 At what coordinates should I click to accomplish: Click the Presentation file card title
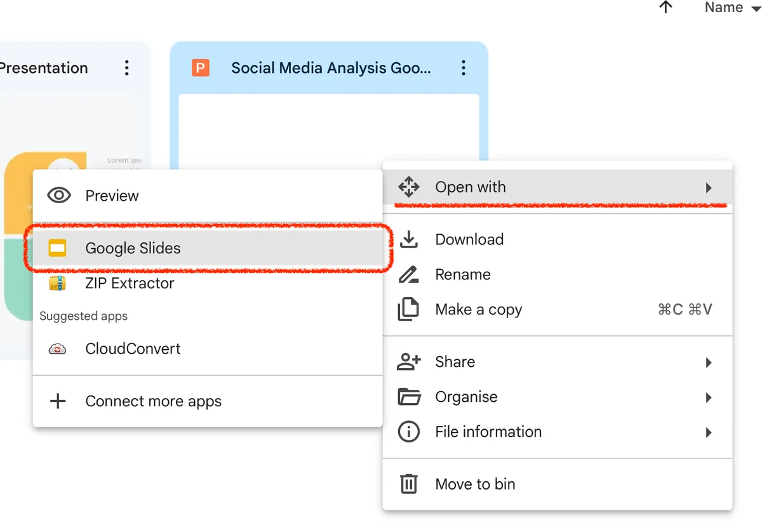click(44, 68)
